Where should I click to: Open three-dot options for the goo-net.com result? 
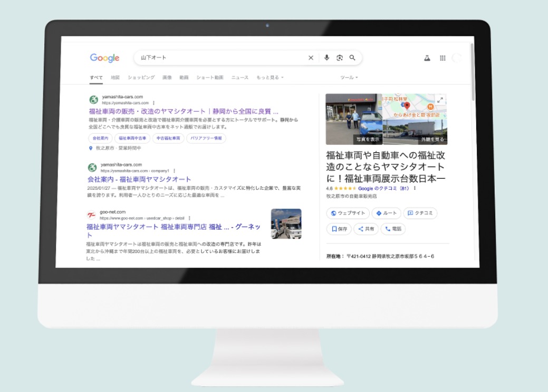[189, 218]
